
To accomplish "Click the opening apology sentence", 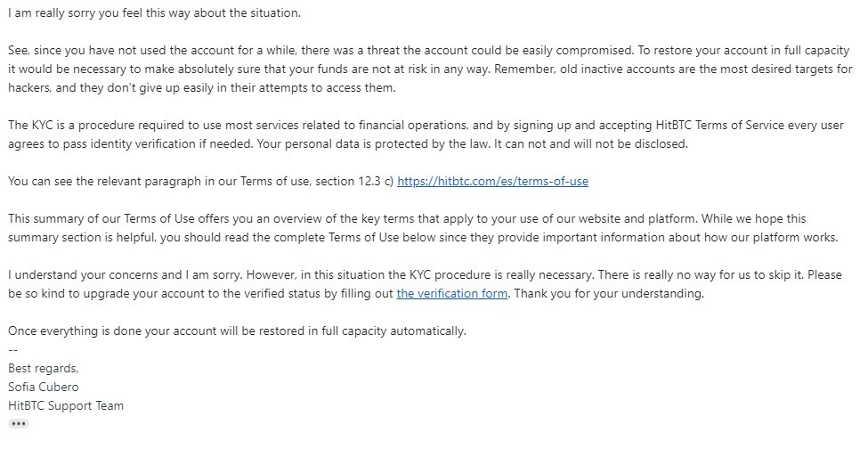I will click(x=154, y=12).
